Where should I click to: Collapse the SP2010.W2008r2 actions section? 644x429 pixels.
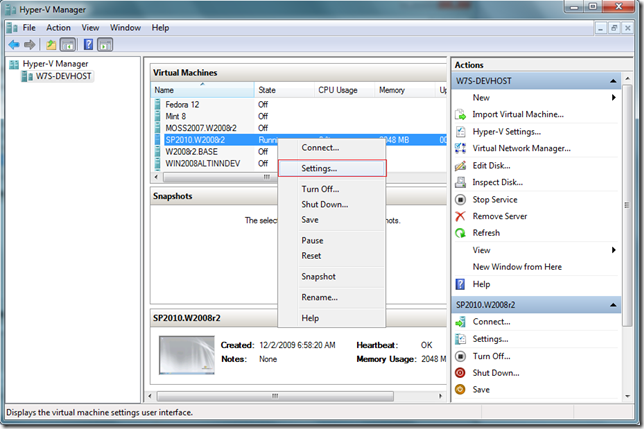[x=613, y=305]
